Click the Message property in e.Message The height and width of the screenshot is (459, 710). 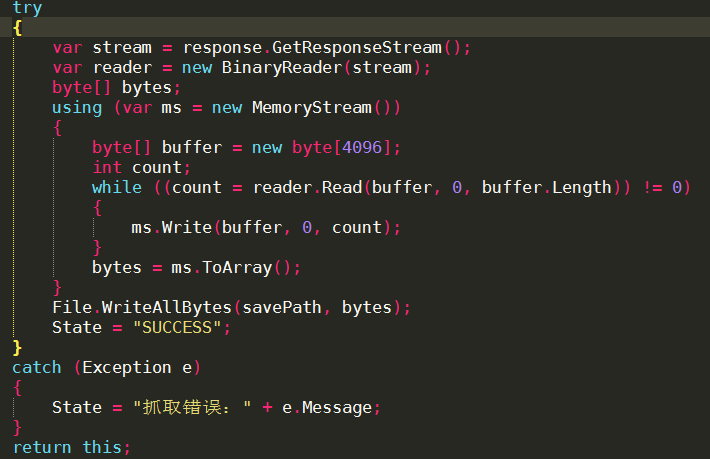click(x=341, y=407)
